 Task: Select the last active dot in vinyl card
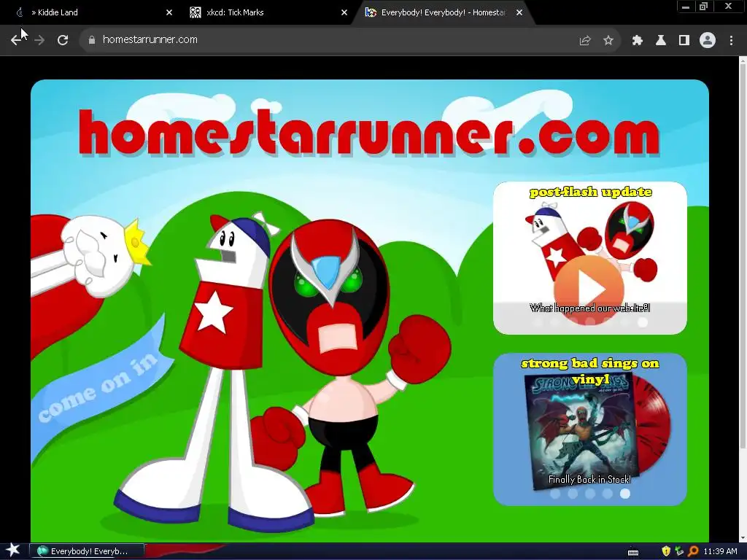click(x=624, y=494)
